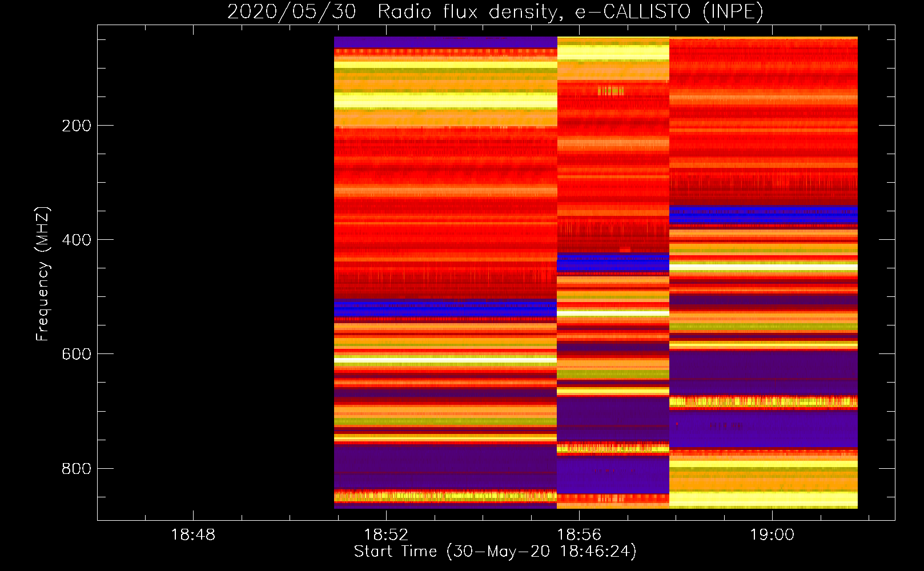Click the '18:52' time tick label
Viewport: 924px width, 571px height.
pyautogui.click(x=386, y=535)
